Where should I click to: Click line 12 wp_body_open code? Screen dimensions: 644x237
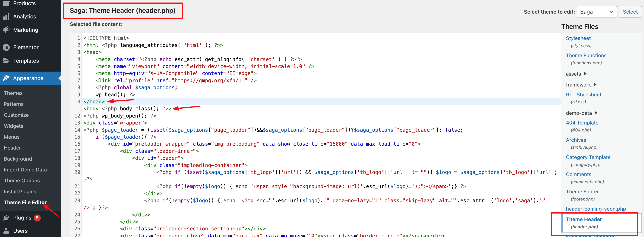tap(120, 116)
